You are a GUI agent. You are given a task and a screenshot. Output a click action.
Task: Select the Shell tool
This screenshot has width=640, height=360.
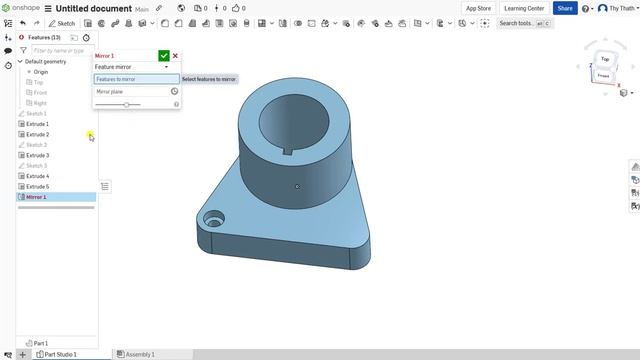219,24
